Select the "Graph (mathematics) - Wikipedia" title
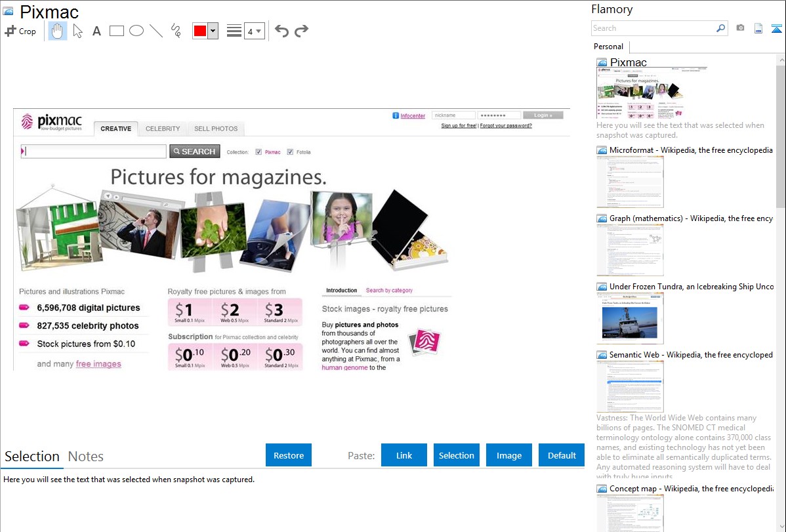The image size is (786, 532). 692,218
